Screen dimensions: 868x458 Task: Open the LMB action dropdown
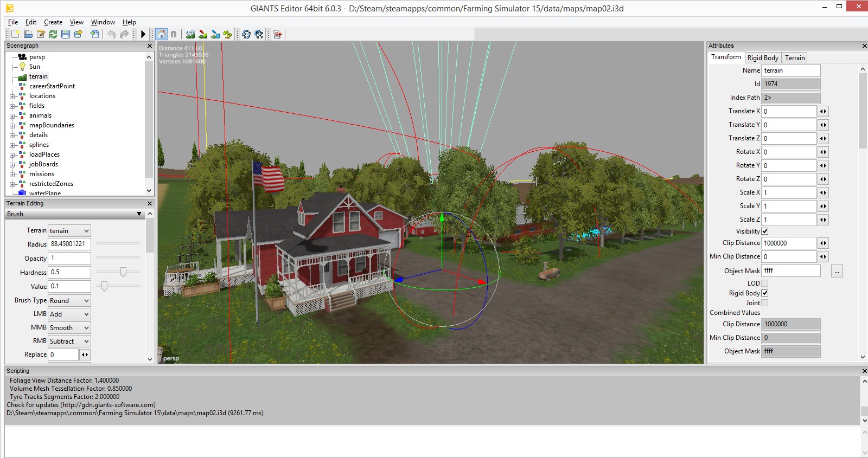tap(69, 314)
